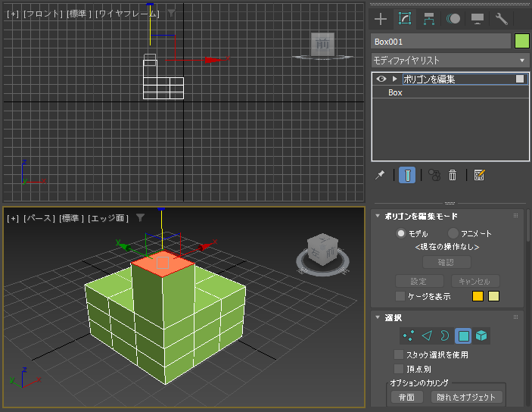Select Vertex sub-object level icon

point(409,336)
